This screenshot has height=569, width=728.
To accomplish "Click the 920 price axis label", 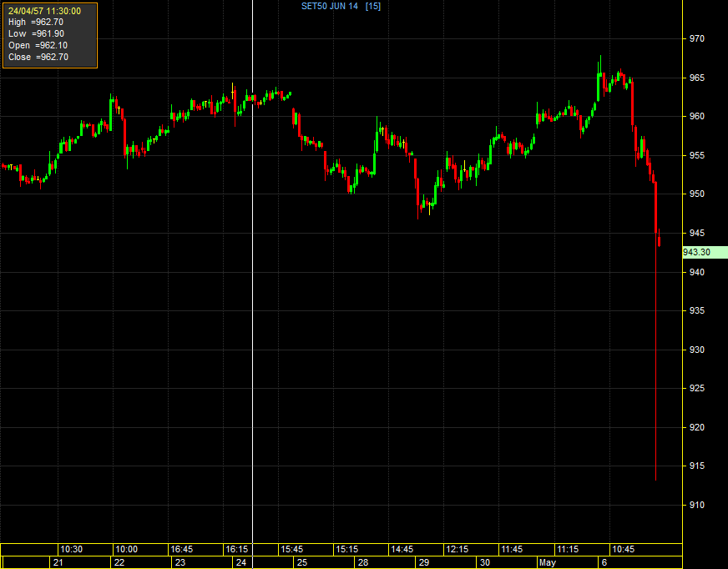I will click(696, 427).
